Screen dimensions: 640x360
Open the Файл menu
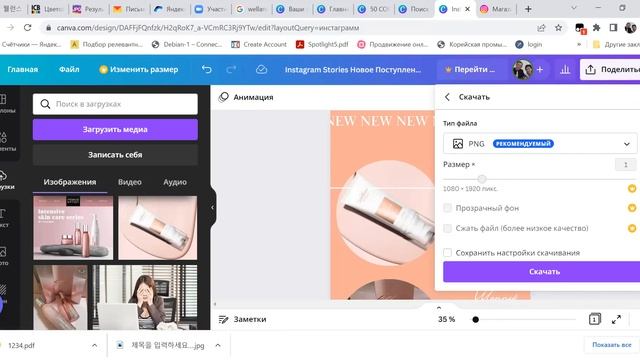(x=69, y=69)
